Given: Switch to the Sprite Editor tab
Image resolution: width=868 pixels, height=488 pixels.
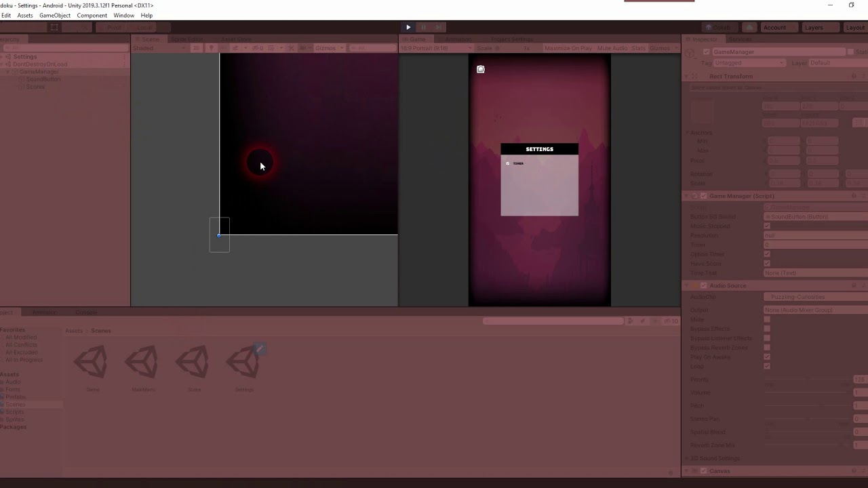Looking at the screenshot, I should 186,39.
